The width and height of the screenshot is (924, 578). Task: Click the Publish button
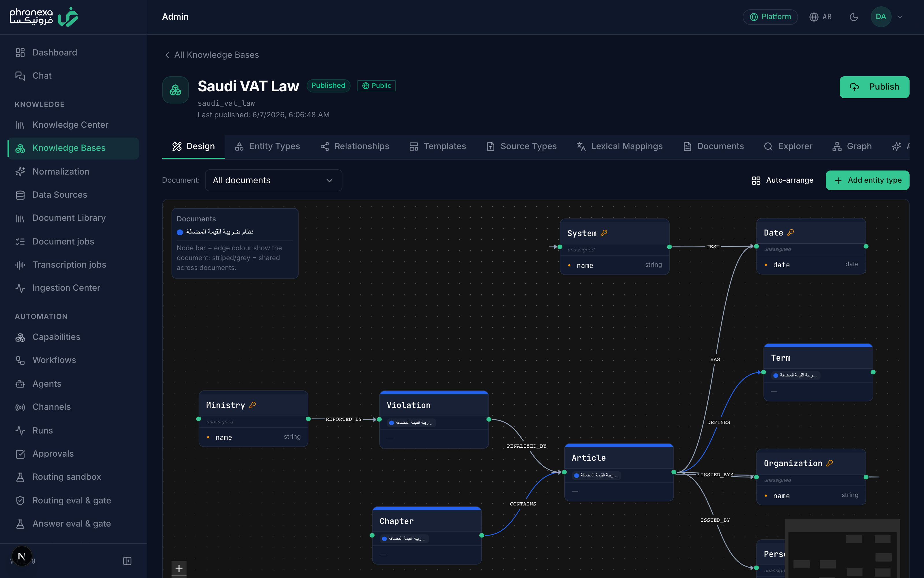[874, 87]
